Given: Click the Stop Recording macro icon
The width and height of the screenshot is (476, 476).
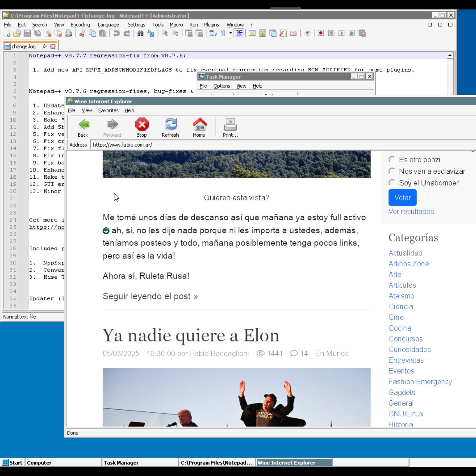Looking at the screenshot, I should (331, 33).
